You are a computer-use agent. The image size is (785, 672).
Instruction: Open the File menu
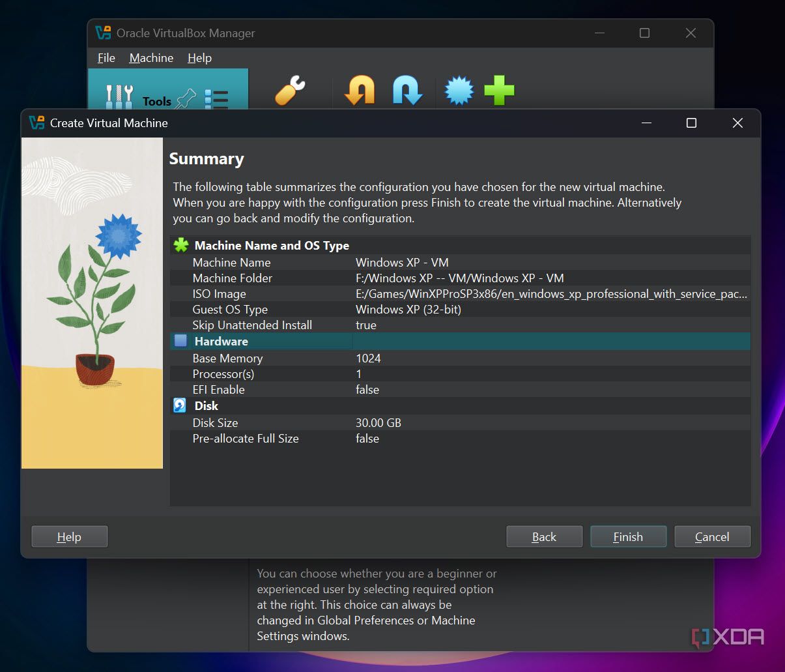pos(106,58)
